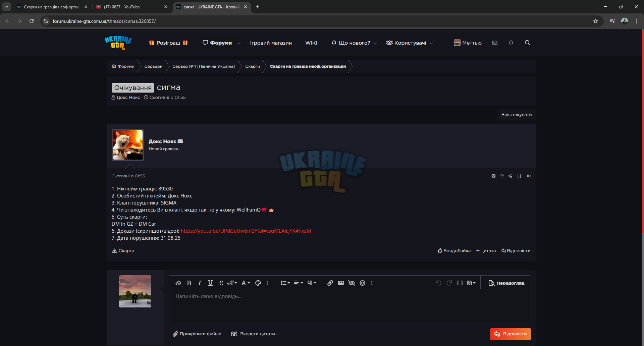Bookmark the post with bookmark icon
644x346 pixels.
(x=519, y=176)
